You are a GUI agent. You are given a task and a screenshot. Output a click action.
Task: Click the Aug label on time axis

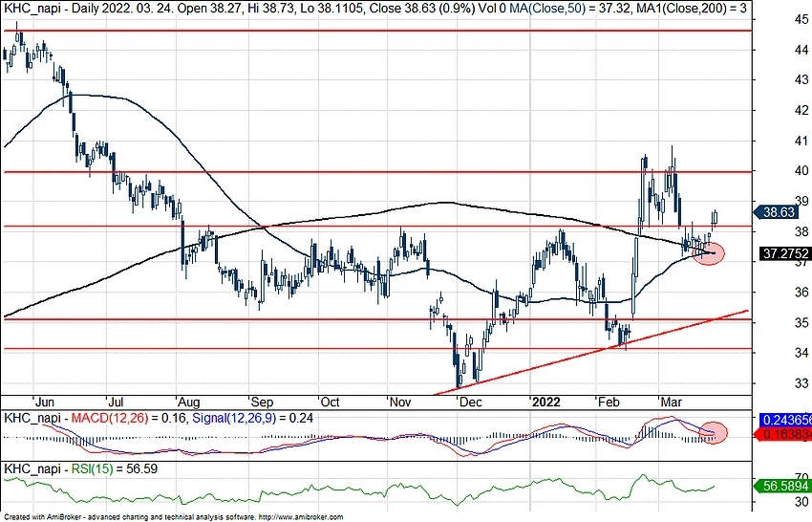click(188, 402)
